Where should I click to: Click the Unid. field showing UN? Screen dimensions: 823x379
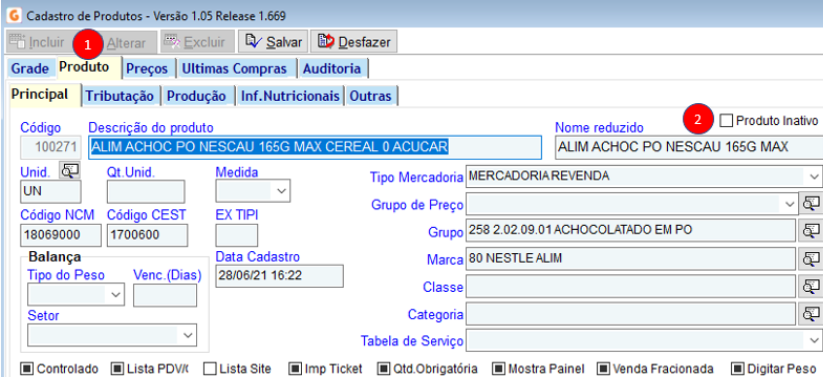(x=51, y=192)
